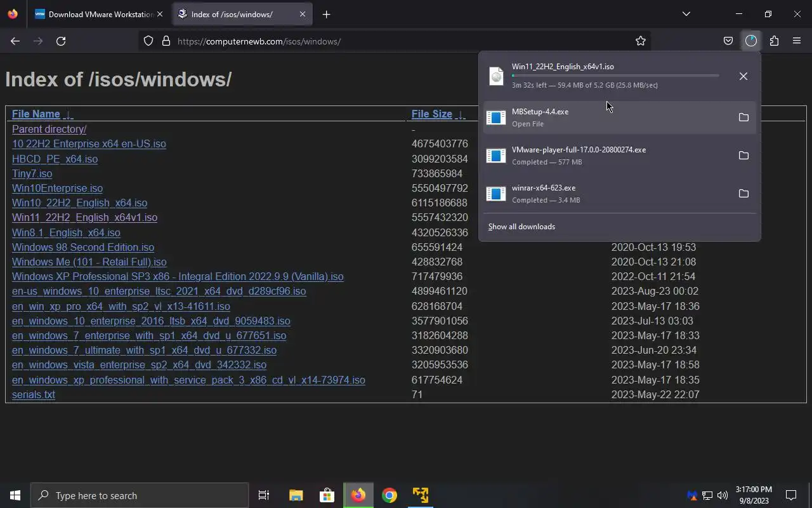The height and width of the screenshot is (508, 812).
Task: Click Windows XP Professional SP3 Integral Edition link
Action: 178,277
